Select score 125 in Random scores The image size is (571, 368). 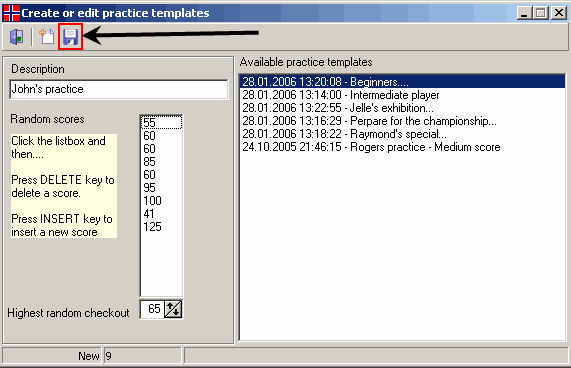[161, 227]
